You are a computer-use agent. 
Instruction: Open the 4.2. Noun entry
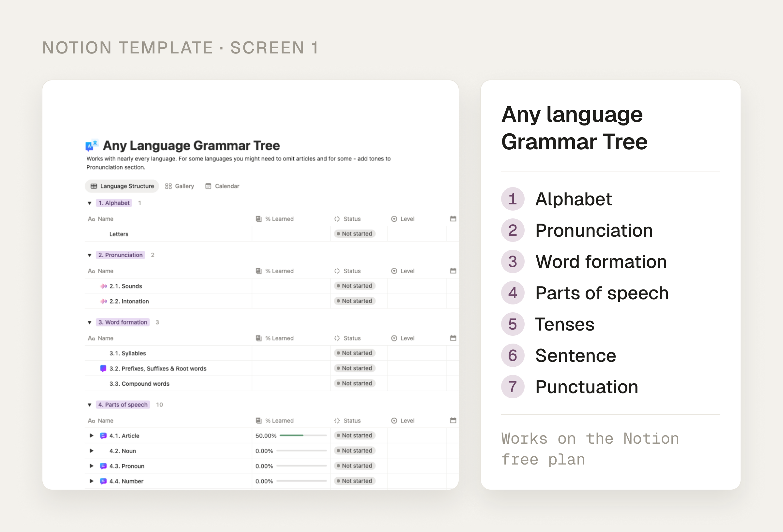tap(123, 451)
